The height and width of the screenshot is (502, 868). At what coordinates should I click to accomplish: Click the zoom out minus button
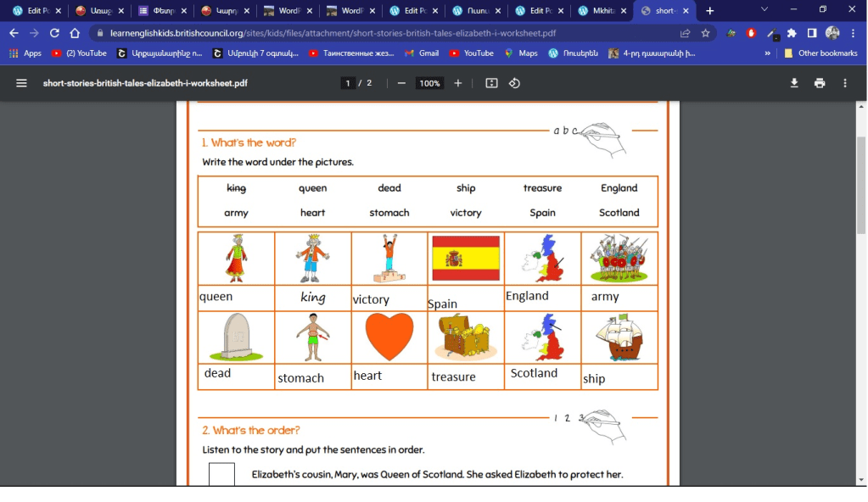pos(401,83)
